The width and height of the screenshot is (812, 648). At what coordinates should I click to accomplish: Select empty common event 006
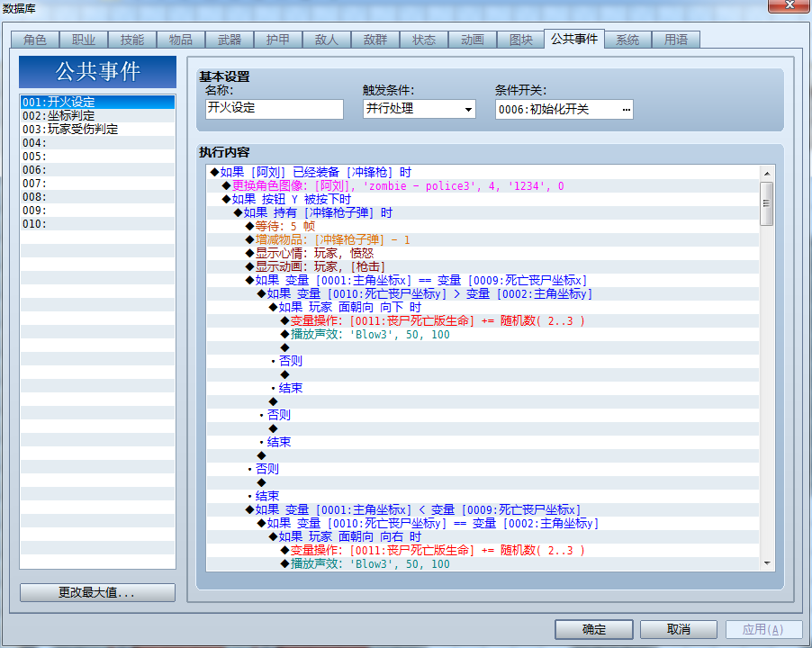(97, 169)
